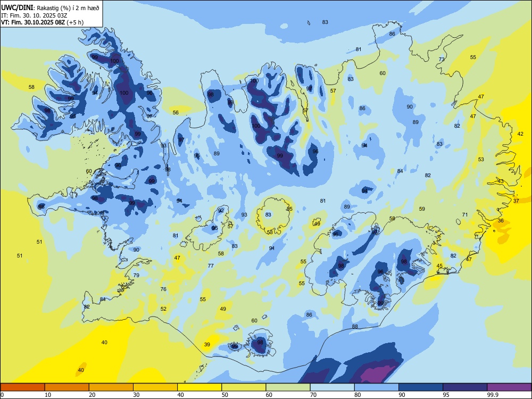The width and height of the screenshot is (532, 399).
Task: Select the 50–60 yellow-green legend swatch
Action: (x=244, y=387)
